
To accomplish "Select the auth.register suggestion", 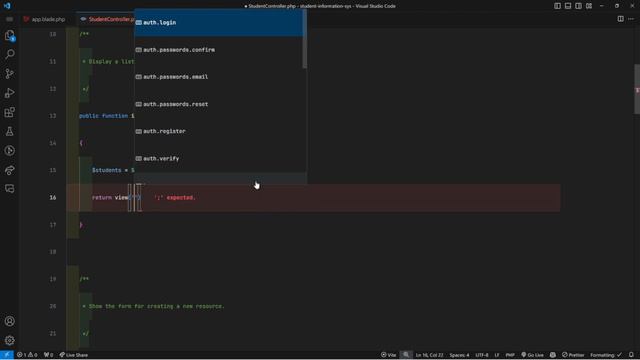I will [219, 131].
